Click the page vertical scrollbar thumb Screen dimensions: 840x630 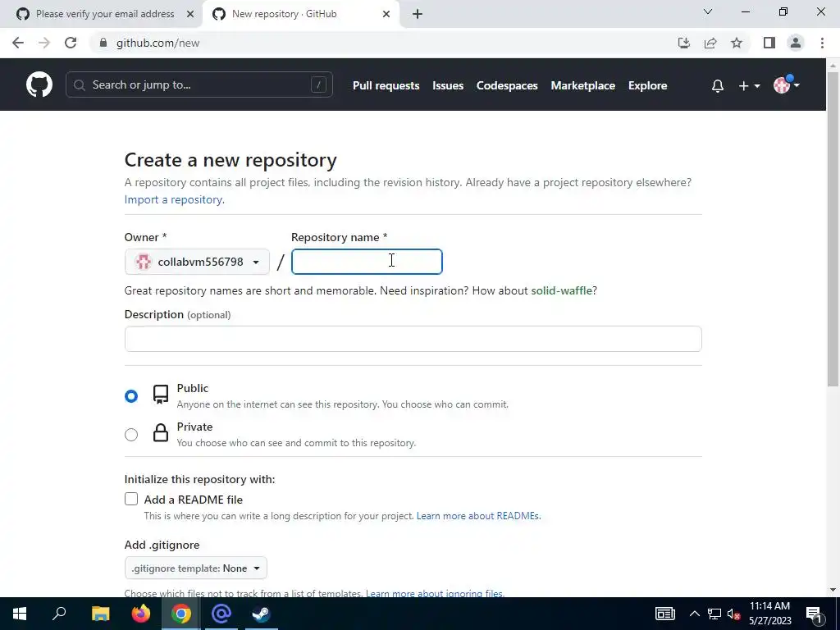[833, 228]
